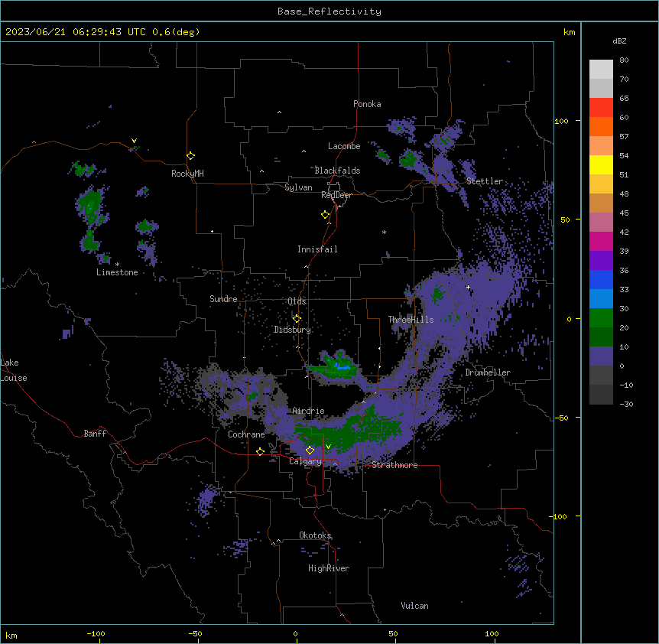Select the blue 33-36 dBZ legend swatch
Image resolution: width=659 pixels, height=644 pixels.
[x=601, y=279]
